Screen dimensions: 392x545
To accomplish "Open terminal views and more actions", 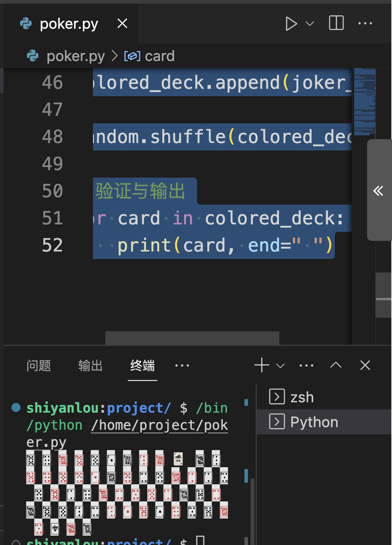I will tap(306, 365).
